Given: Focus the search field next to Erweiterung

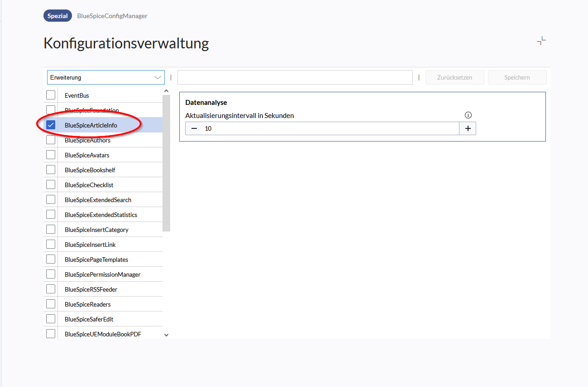Looking at the screenshot, I should 295,77.
